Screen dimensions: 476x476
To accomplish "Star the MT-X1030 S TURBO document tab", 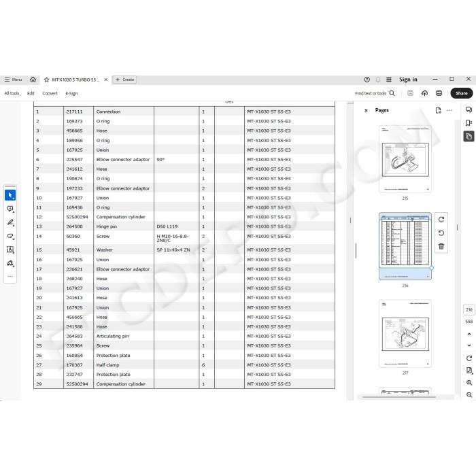I will pyautogui.click(x=46, y=80).
